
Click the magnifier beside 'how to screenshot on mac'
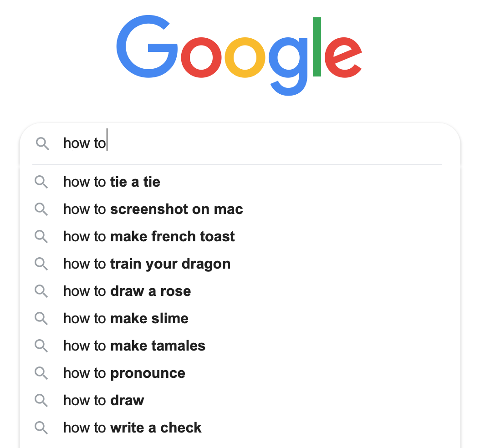(x=41, y=209)
